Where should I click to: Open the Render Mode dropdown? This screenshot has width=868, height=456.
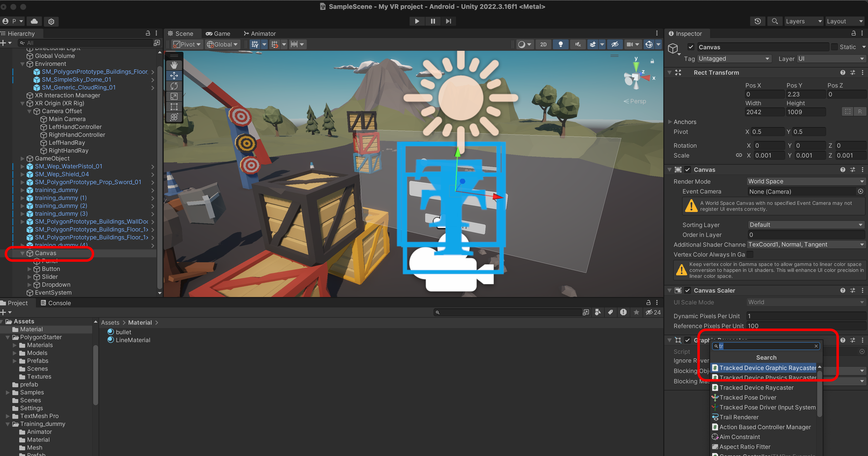[x=805, y=181]
